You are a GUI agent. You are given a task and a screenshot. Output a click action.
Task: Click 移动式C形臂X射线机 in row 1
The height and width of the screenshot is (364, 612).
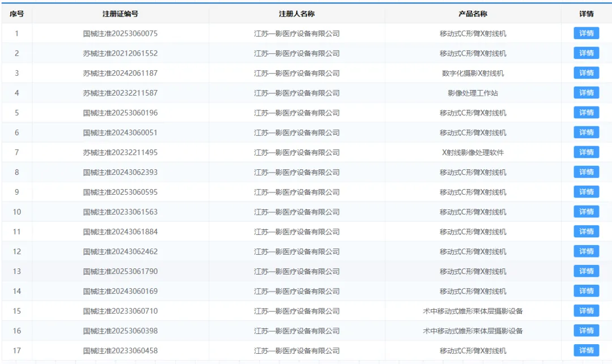473,33
